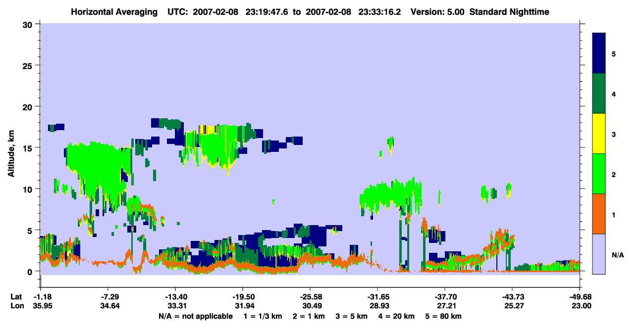
Task: Click the bright green 2 color swatch
Action: tap(599, 174)
